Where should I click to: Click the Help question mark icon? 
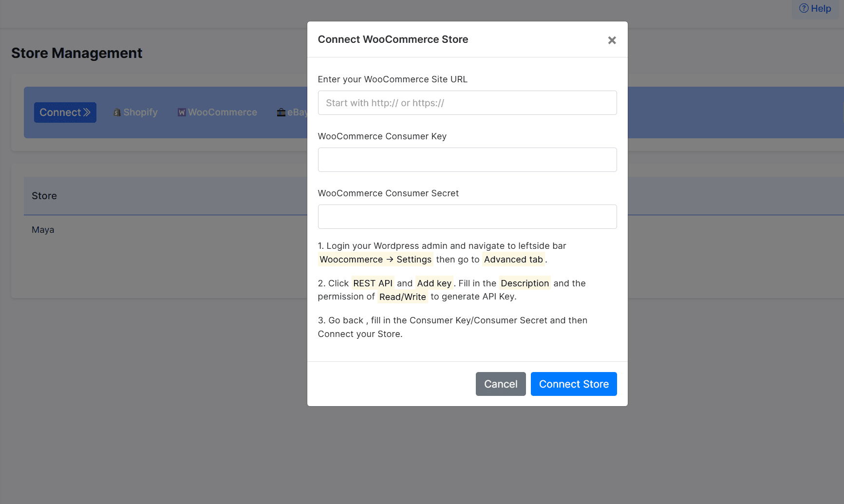click(x=804, y=8)
